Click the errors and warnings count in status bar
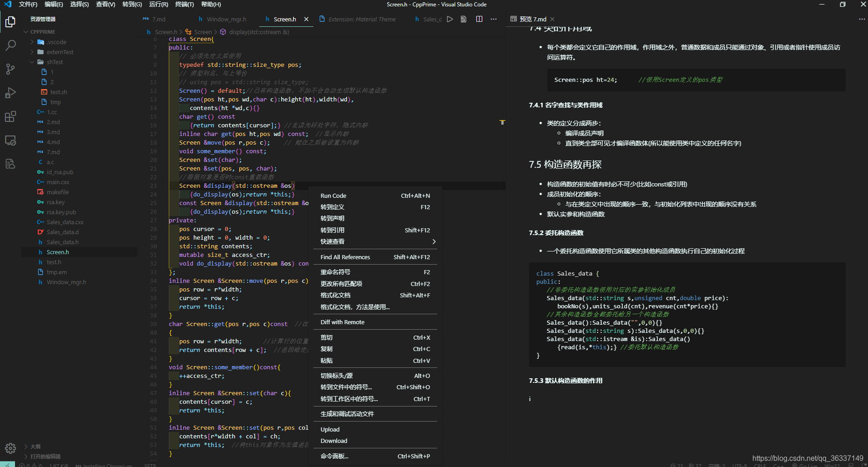868x467 pixels. pyautogui.click(x=30, y=465)
